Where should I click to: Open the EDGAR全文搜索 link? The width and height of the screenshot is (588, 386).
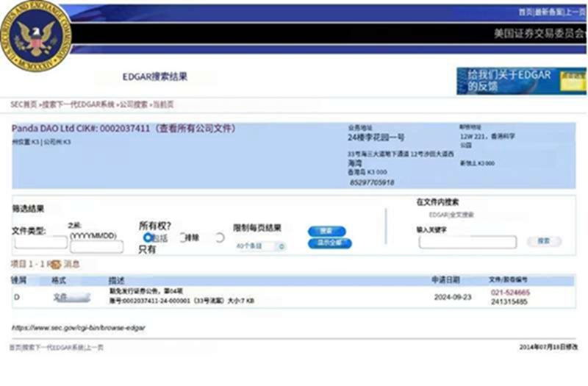coord(451,215)
